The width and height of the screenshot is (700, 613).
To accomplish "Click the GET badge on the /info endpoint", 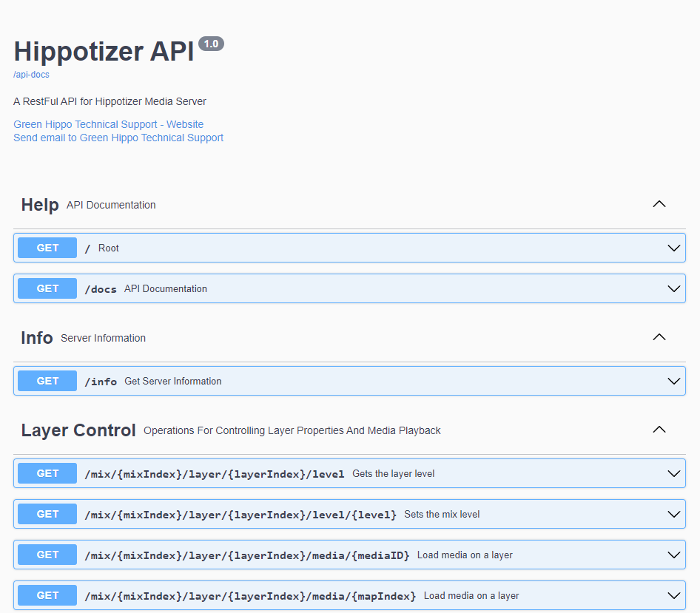I will click(x=47, y=381).
